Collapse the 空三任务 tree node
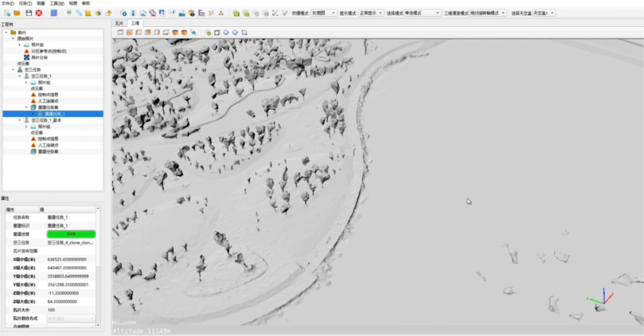The width and height of the screenshot is (644, 336). 13,70
